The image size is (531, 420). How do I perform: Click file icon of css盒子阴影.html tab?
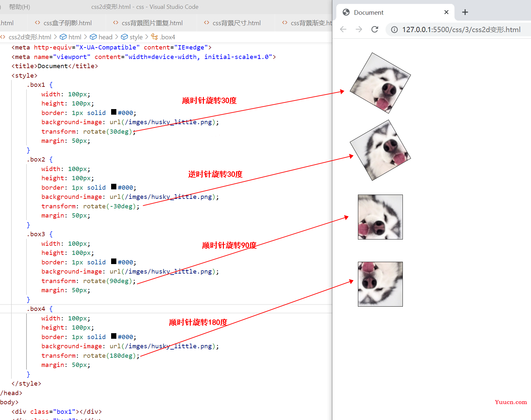coord(38,23)
